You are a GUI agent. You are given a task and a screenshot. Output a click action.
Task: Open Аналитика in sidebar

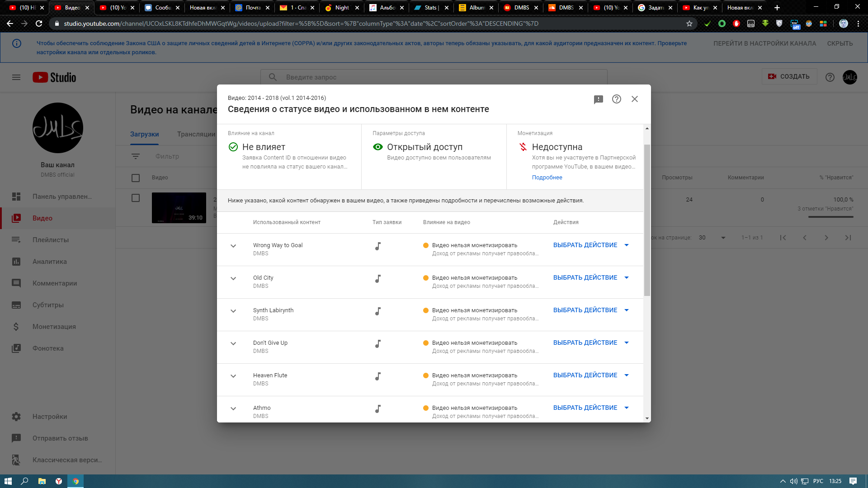[x=58, y=262]
